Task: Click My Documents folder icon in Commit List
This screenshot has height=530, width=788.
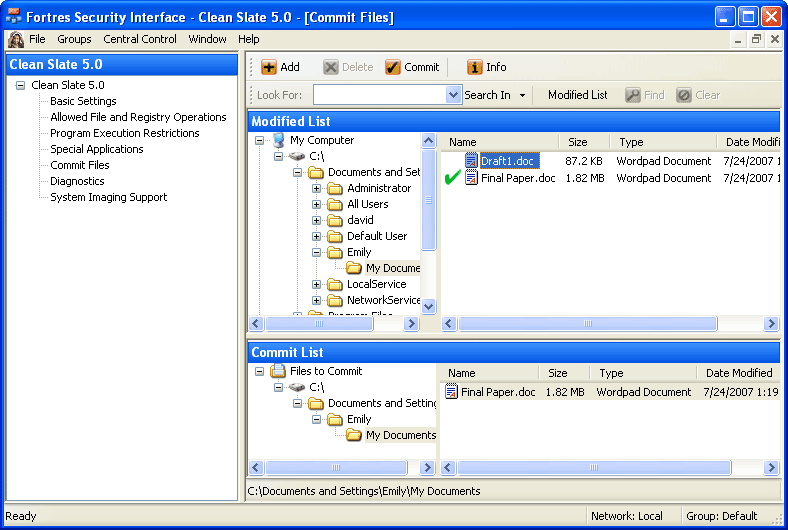Action: pos(354,435)
